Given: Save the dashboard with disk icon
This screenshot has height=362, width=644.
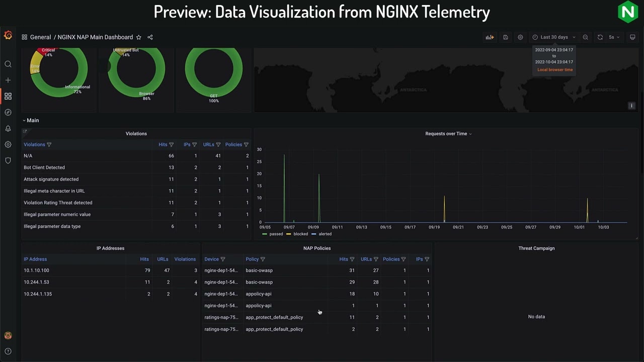Looking at the screenshot, I should pos(506,37).
